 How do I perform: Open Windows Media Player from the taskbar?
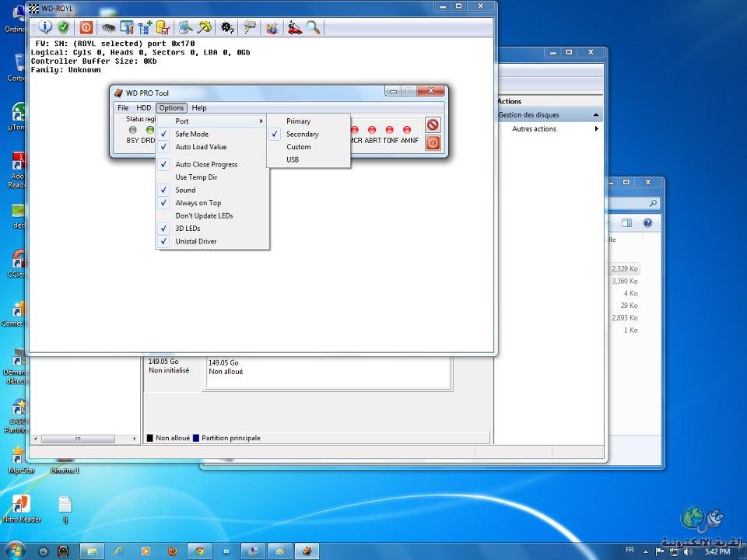click(146, 551)
